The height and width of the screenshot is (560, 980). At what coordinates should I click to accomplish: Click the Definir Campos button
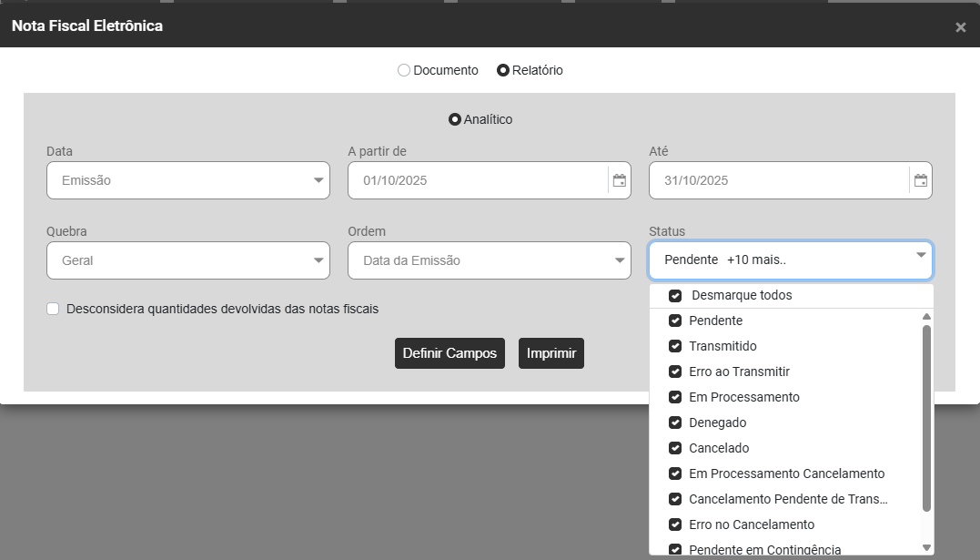point(450,353)
